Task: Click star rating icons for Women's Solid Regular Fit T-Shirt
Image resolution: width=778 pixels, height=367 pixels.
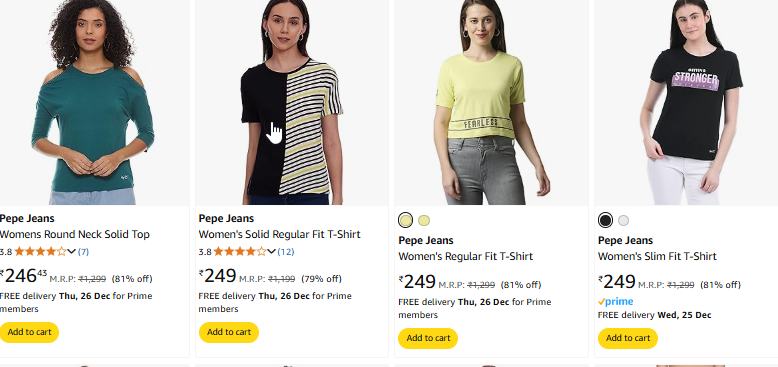Action: (240, 251)
